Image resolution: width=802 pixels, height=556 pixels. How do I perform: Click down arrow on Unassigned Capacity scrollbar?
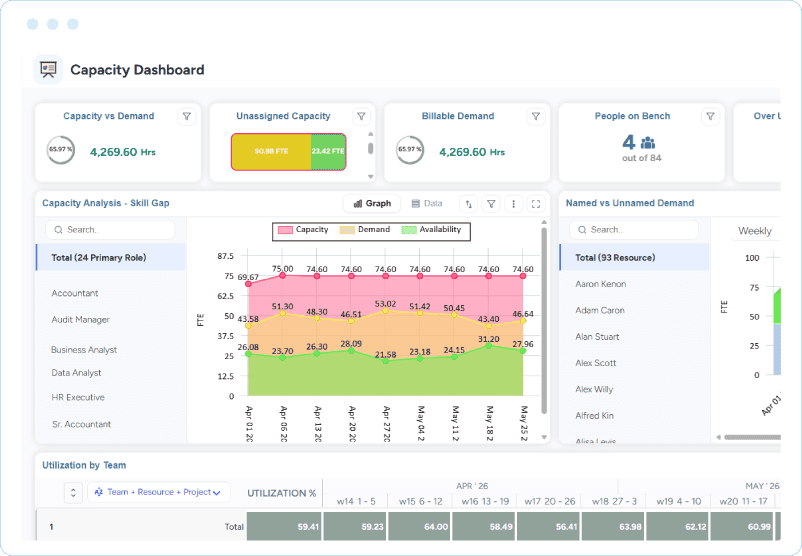click(x=371, y=177)
